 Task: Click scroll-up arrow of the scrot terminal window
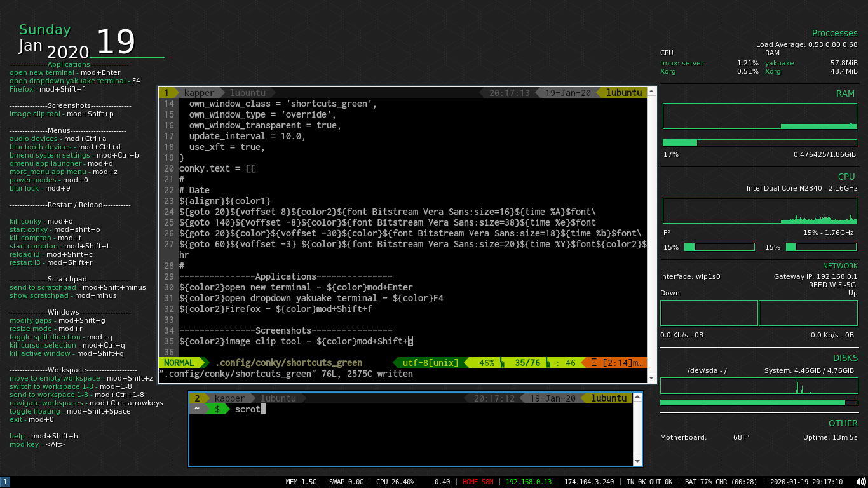pos(638,398)
